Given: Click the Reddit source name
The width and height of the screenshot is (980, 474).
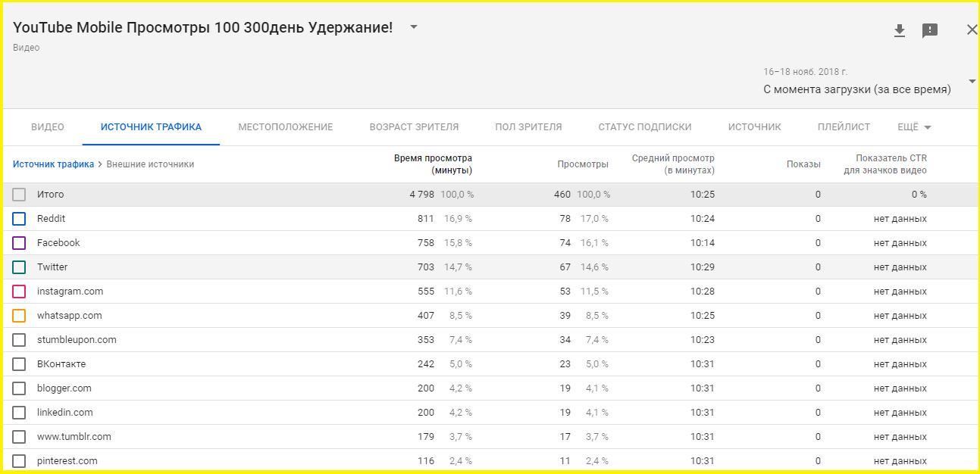Looking at the screenshot, I should coord(51,219).
